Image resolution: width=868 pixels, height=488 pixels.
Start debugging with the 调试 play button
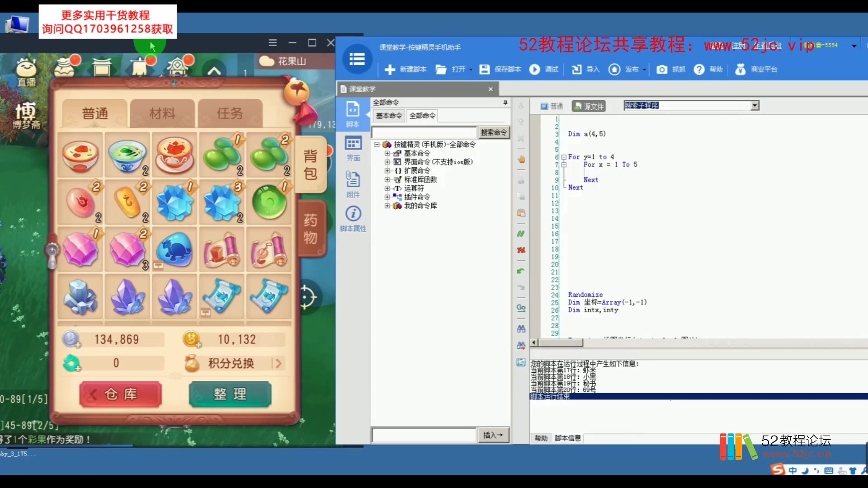pos(535,69)
